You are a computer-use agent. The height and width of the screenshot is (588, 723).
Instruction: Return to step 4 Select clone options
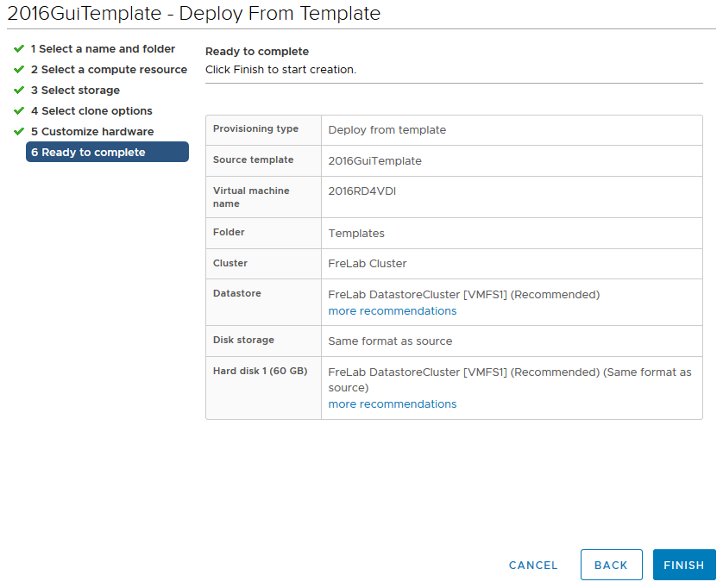(x=91, y=111)
